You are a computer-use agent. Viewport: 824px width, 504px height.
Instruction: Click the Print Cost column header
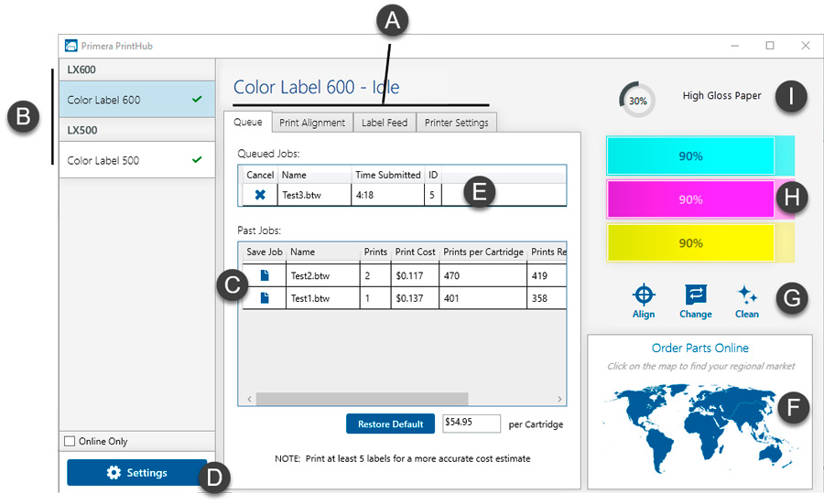pos(415,252)
